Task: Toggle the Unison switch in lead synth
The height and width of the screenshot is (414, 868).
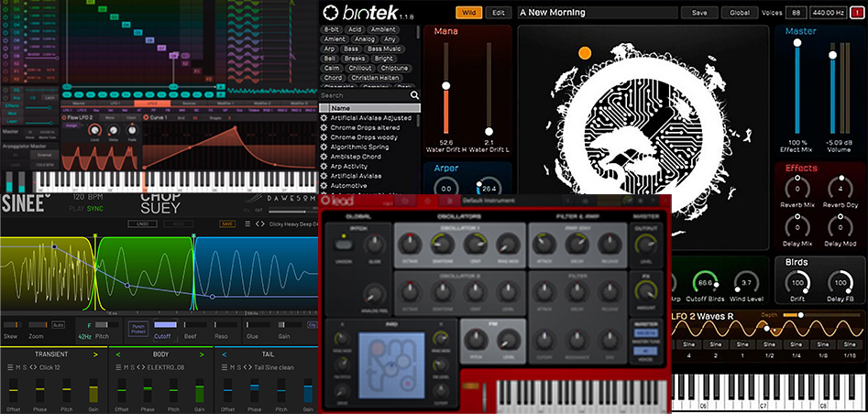Action: click(344, 244)
